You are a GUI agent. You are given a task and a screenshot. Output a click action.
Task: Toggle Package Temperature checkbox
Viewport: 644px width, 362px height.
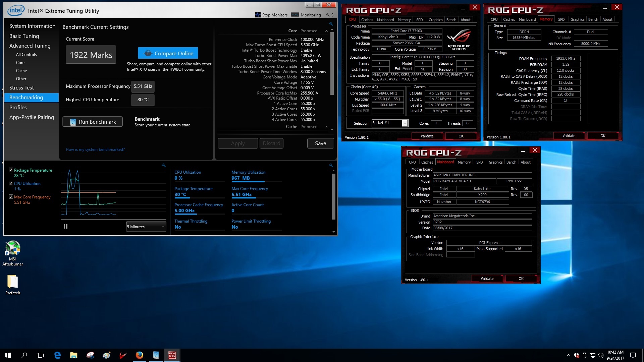click(x=11, y=170)
